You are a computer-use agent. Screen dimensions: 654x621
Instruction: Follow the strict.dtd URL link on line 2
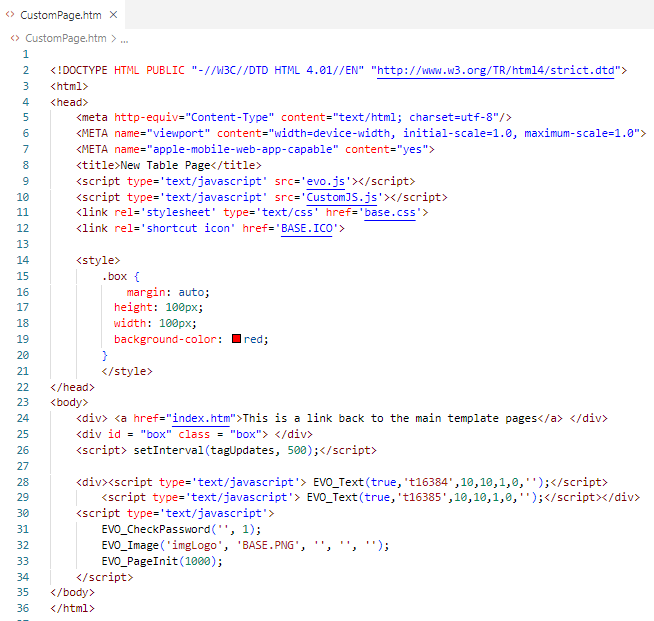pyautogui.click(x=496, y=70)
